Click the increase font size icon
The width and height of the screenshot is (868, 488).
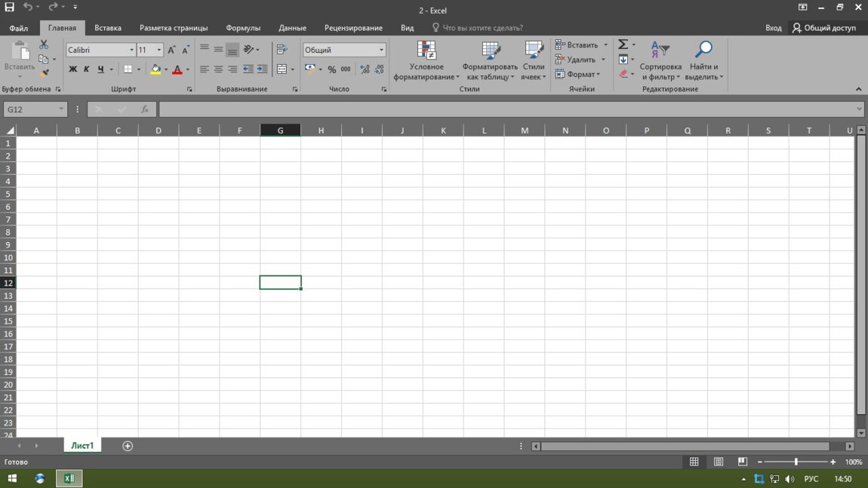click(x=171, y=50)
